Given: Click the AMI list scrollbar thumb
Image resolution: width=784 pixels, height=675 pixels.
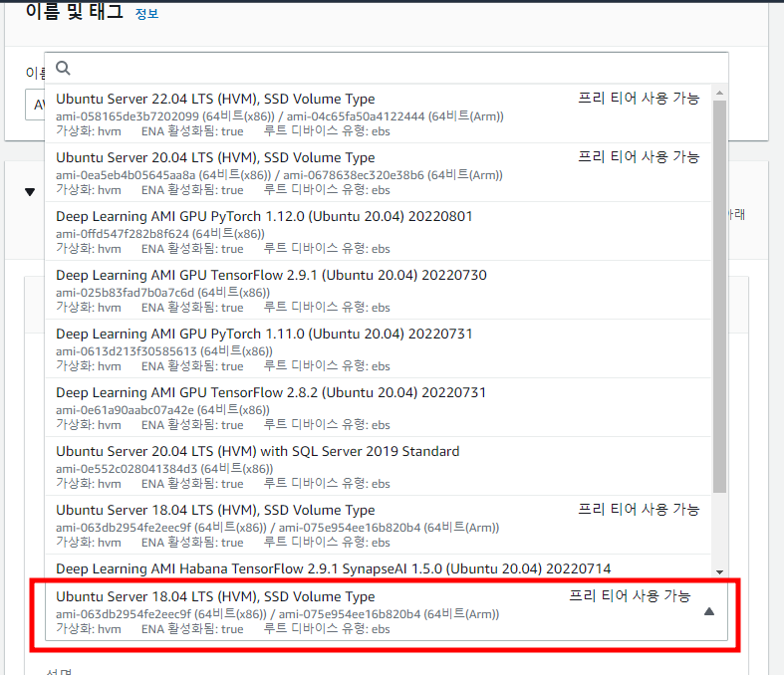Looking at the screenshot, I should [719, 297].
